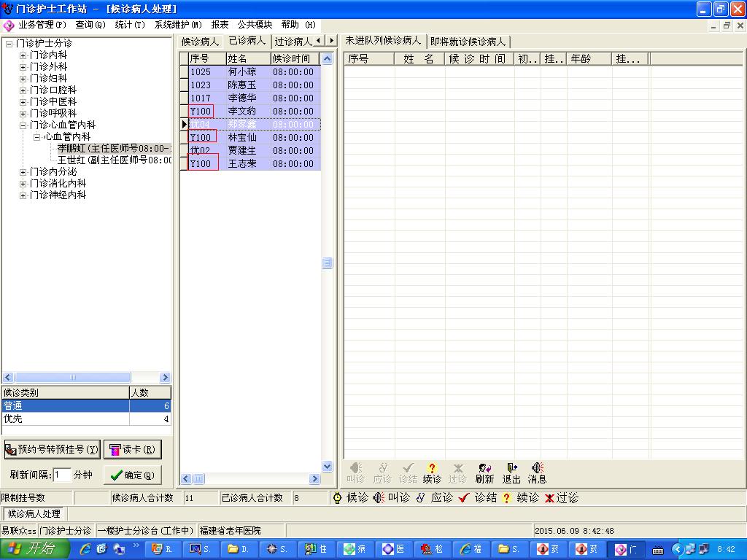Viewport: 747px width, 560px height.
Task: Open the taskbar item labeled 住
Action: (315, 549)
